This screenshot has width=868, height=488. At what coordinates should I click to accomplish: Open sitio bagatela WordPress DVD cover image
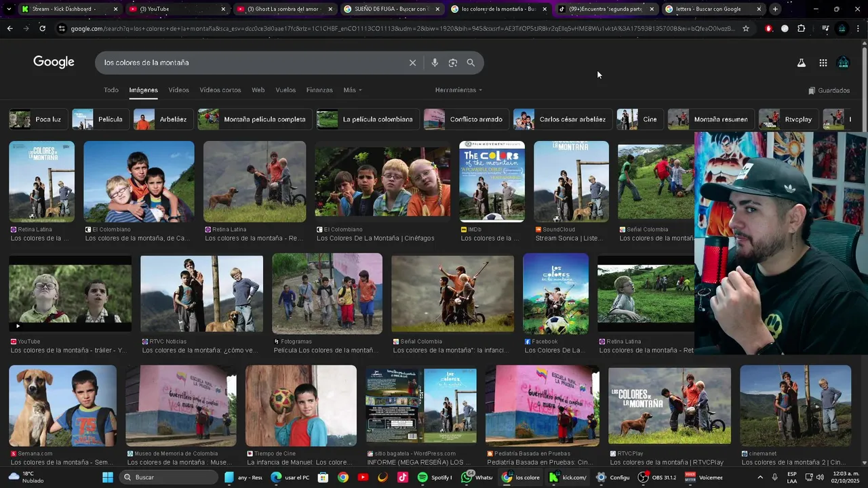[x=421, y=405]
